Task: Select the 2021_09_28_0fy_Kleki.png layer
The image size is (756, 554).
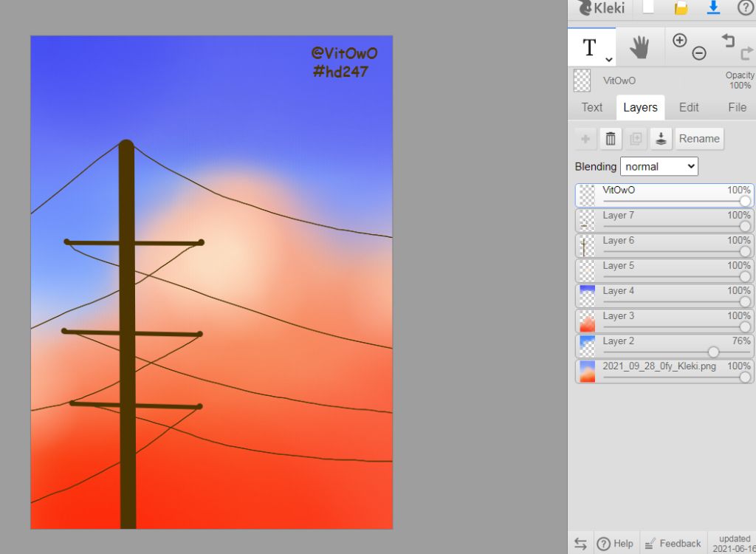Action: click(664, 371)
